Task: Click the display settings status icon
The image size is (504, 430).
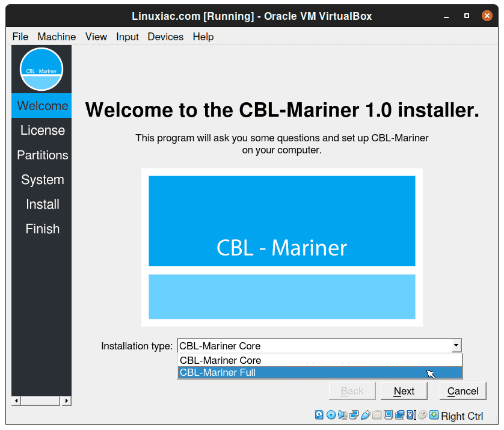Action: pos(389,415)
